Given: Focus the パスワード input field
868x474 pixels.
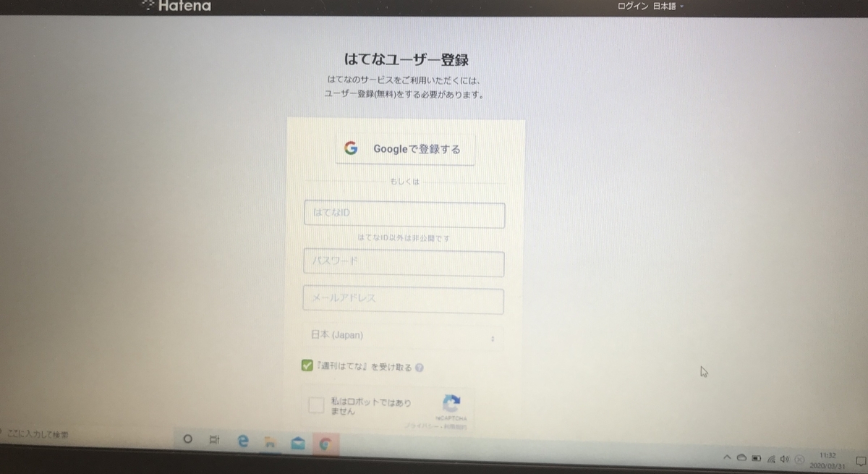Looking at the screenshot, I should point(404,263).
